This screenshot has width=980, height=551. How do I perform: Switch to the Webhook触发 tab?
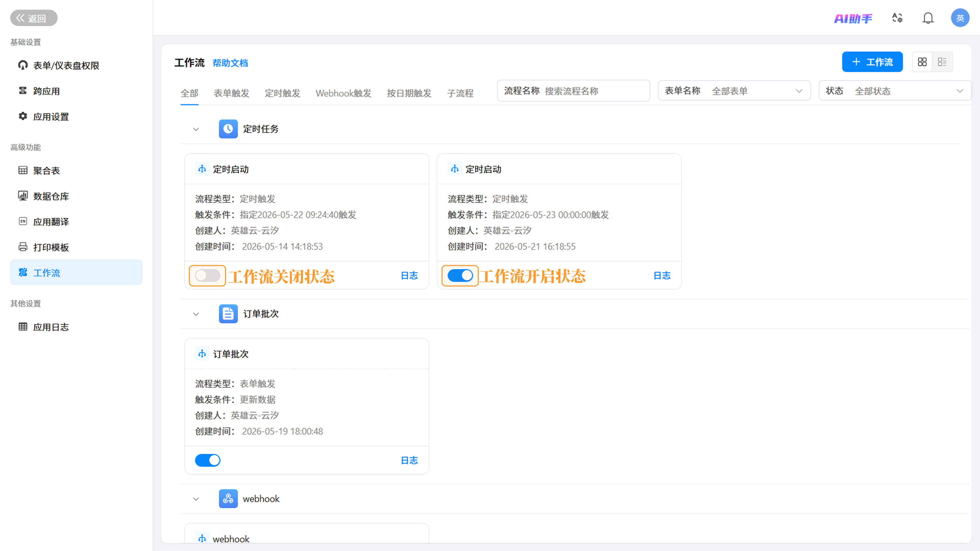pyautogui.click(x=344, y=93)
